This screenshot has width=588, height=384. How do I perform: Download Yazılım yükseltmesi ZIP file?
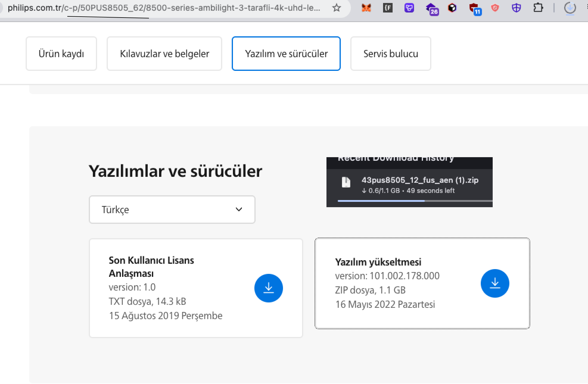tap(495, 283)
